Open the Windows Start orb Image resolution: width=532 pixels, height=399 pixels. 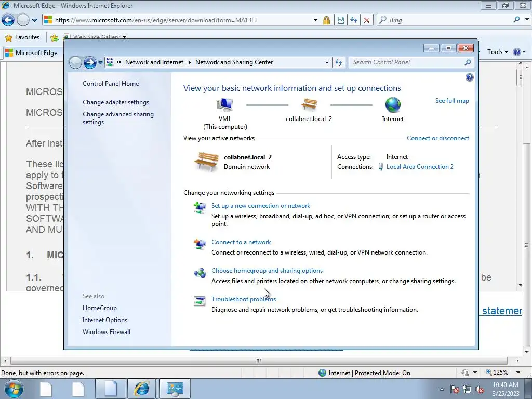click(14, 389)
